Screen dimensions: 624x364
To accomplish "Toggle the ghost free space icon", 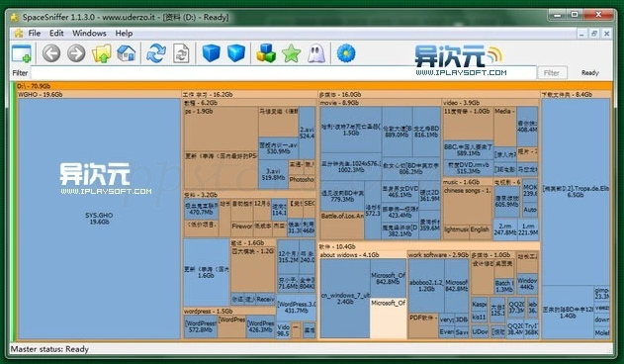I will (316, 53).
